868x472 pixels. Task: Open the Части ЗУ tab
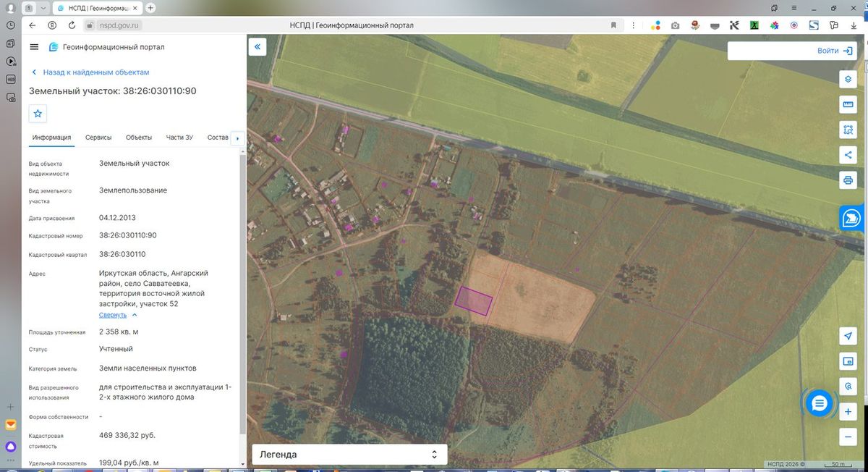pos(179,138)
